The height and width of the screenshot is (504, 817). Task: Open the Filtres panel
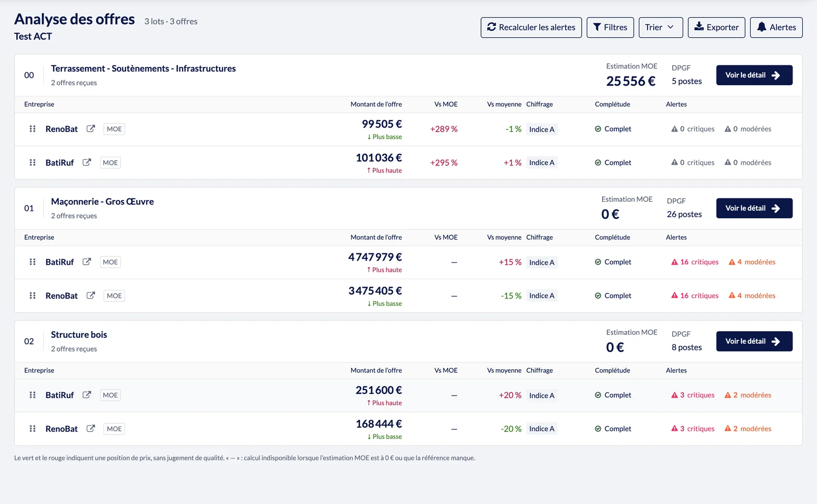[610, 28]
